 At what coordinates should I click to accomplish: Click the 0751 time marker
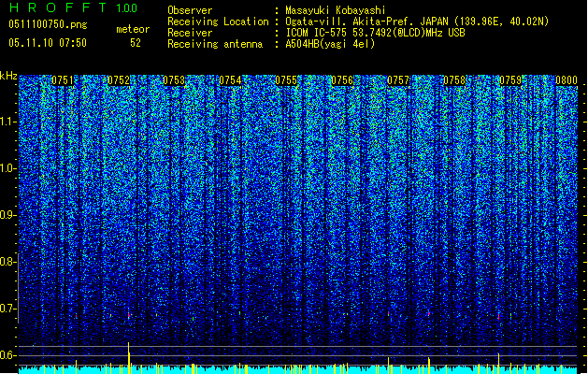(63, 80)
